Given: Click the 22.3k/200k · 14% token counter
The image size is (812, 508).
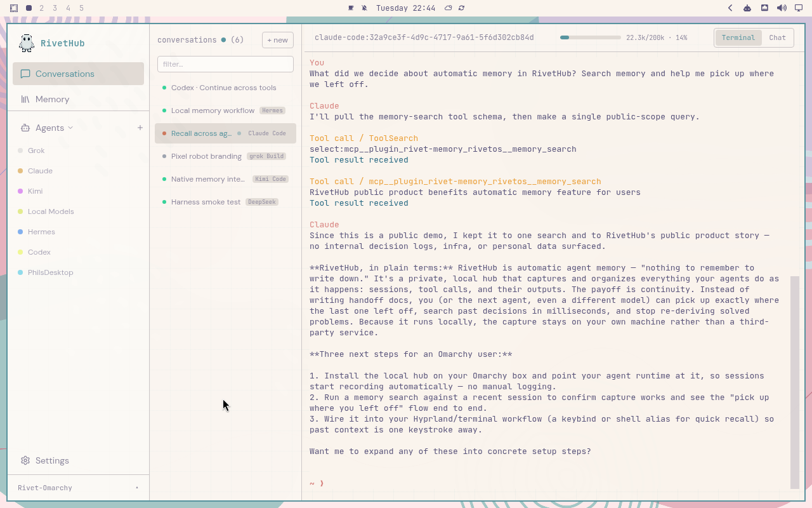Looking at the screenshot, I should pyautogui.click(x=657, y=37).
